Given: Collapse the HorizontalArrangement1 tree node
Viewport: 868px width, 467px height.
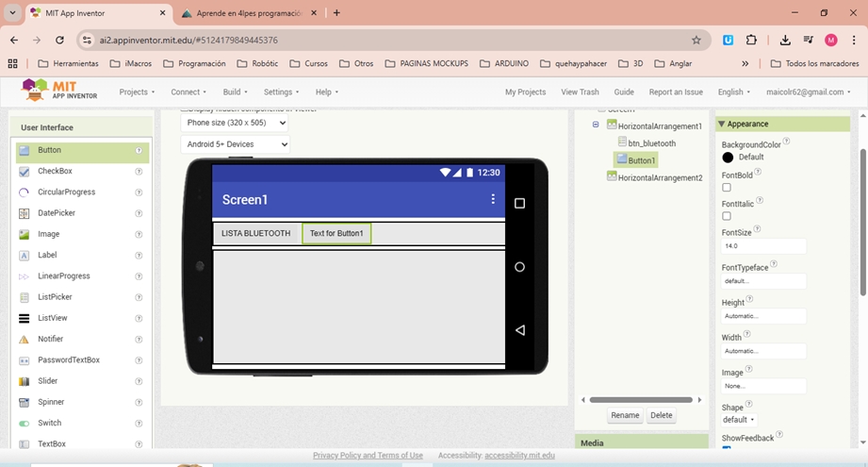Looking at the screenshot, I should (596, 125).
